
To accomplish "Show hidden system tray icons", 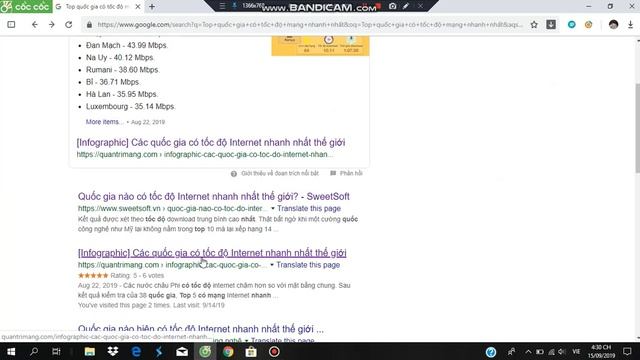I will click(x=528, y=351).
